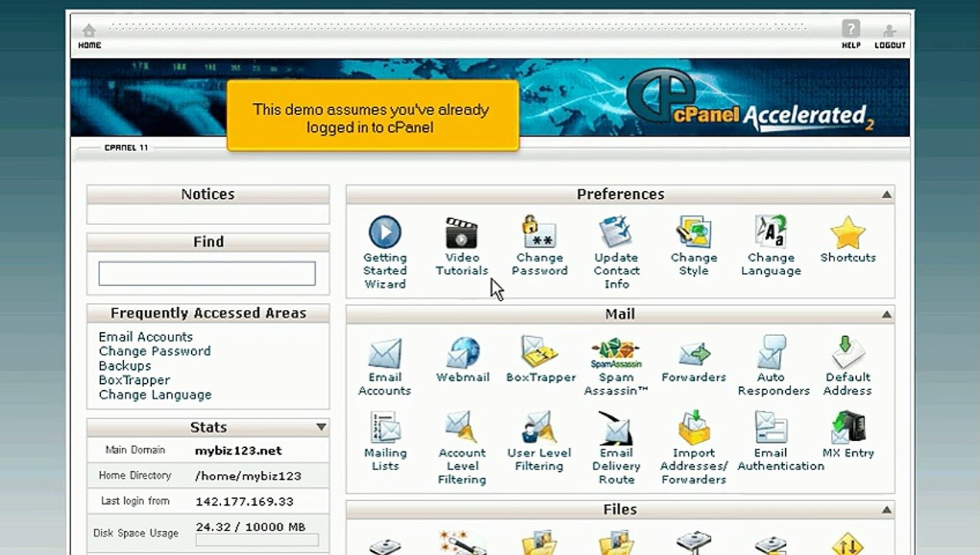Collapse the Files section arrow
This screenshot has width=980, height=555.
pos(887,510)
